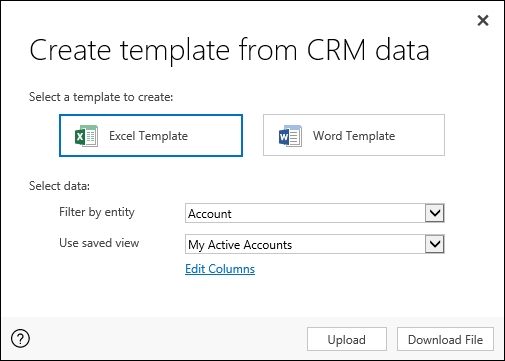Click the blue Word document icon

click(x=290, y=136)
